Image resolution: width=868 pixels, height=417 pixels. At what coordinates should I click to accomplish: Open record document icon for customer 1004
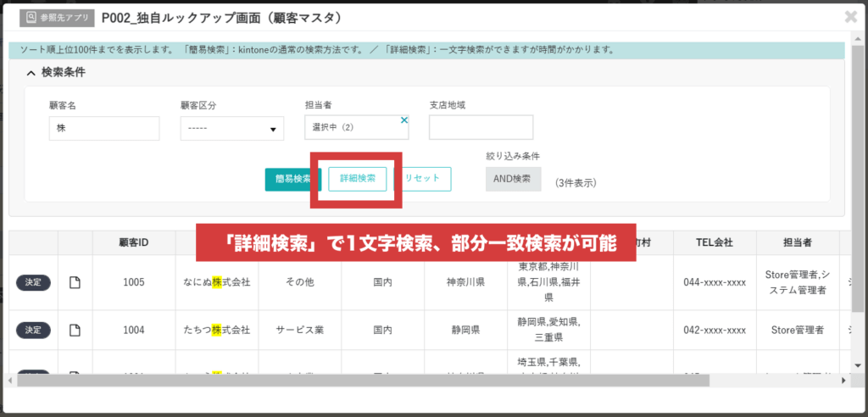tap(75, 330)
